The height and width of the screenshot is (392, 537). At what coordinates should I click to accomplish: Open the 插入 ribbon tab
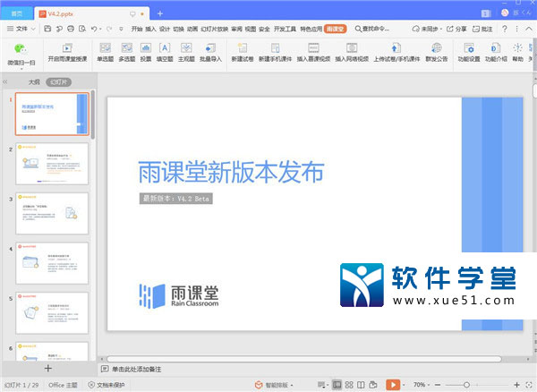tap(150, 30)
